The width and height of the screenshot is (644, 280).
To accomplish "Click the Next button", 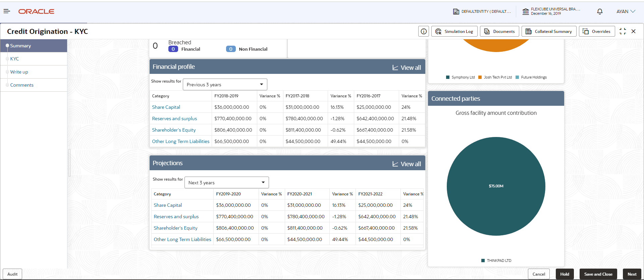I will click(632, 274).
